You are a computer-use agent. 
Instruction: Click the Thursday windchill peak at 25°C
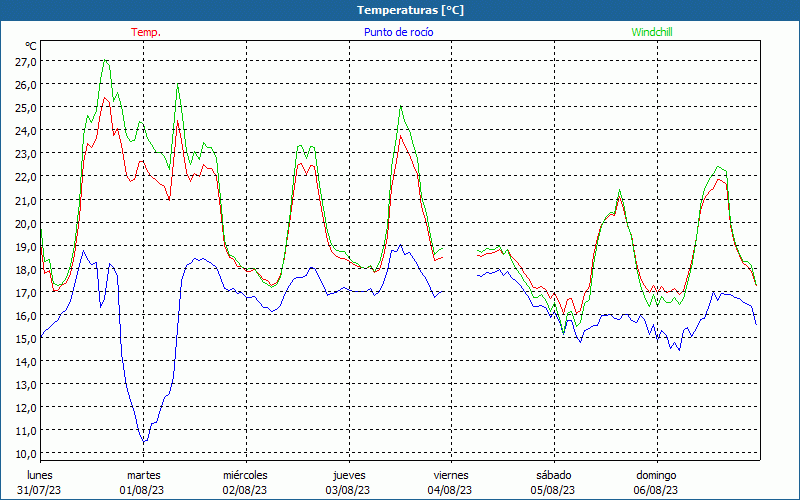(x=401, y=106)
